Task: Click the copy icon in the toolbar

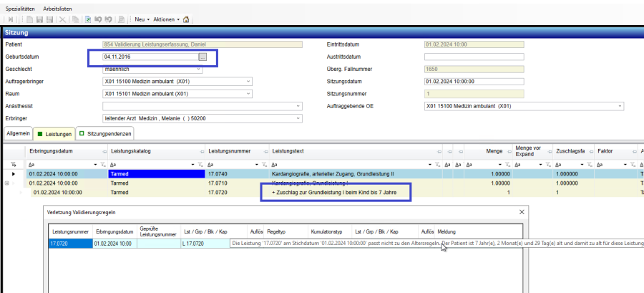Action: tap(75, 19)
